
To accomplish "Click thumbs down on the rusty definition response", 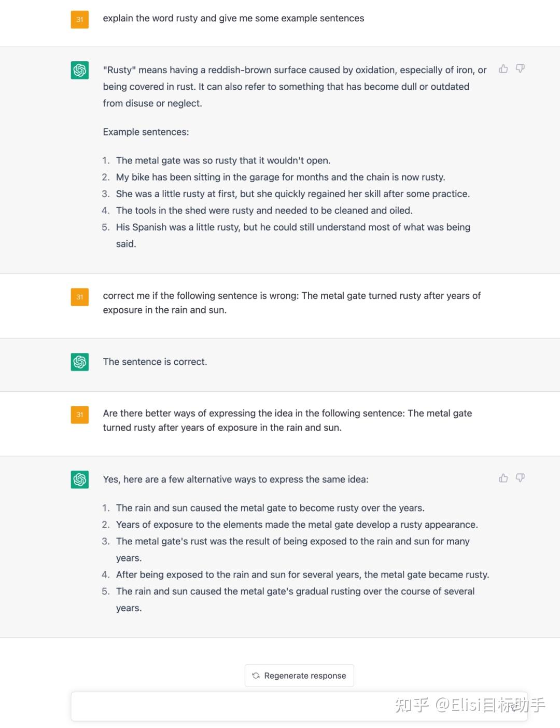I will tap(520, 69).
